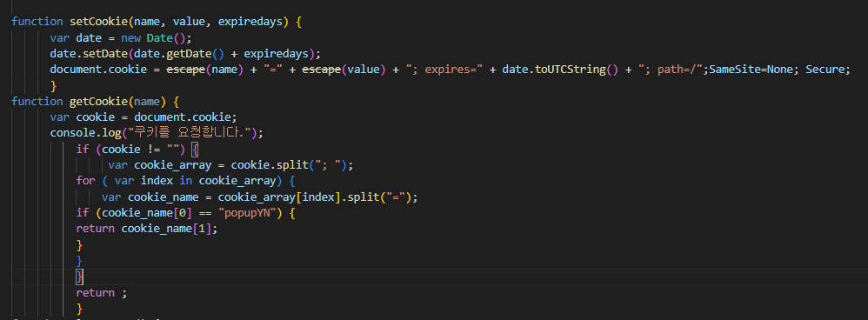Click the "; expires=" string literal
This screenshot has height=320, width=868.
[x=444, y=70]
